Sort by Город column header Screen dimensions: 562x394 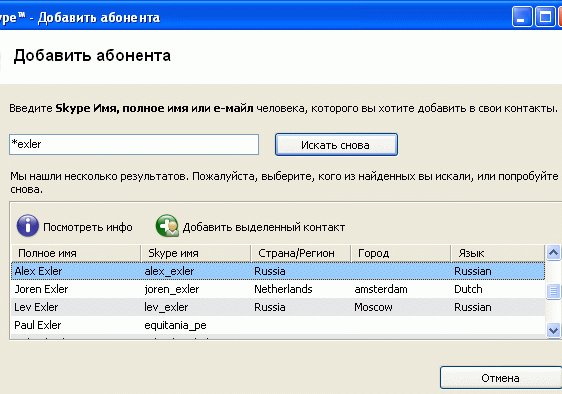pos(400,253)
